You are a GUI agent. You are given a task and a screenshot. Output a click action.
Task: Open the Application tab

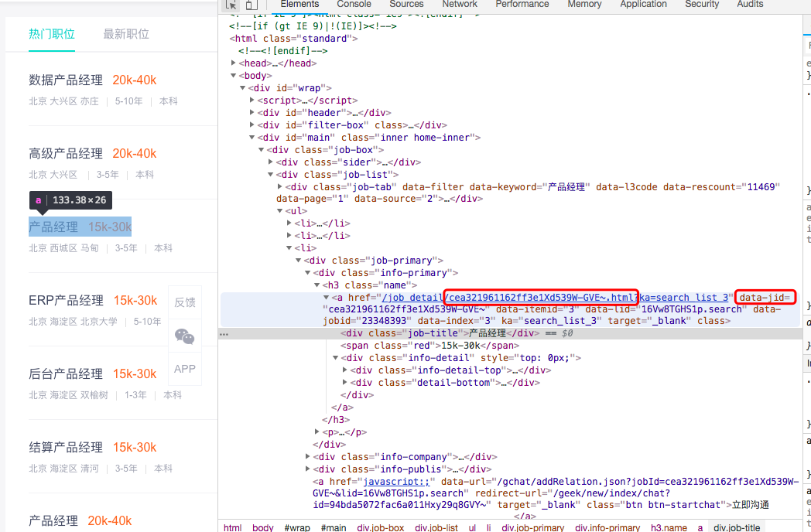pyautogui.click(x=643, y=4)
